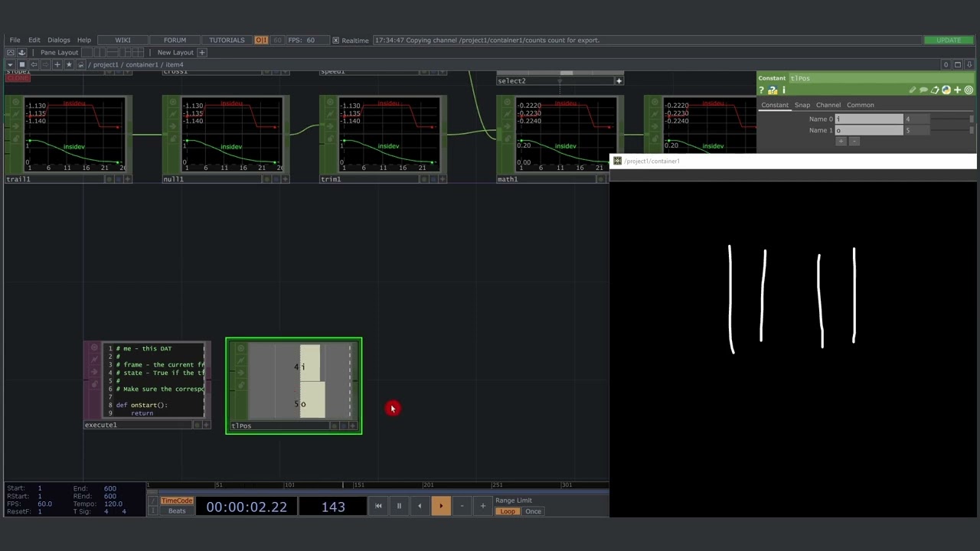Enable Once range limit
Image resolution: width=980 pixels, height=551 pixels.
533,511
